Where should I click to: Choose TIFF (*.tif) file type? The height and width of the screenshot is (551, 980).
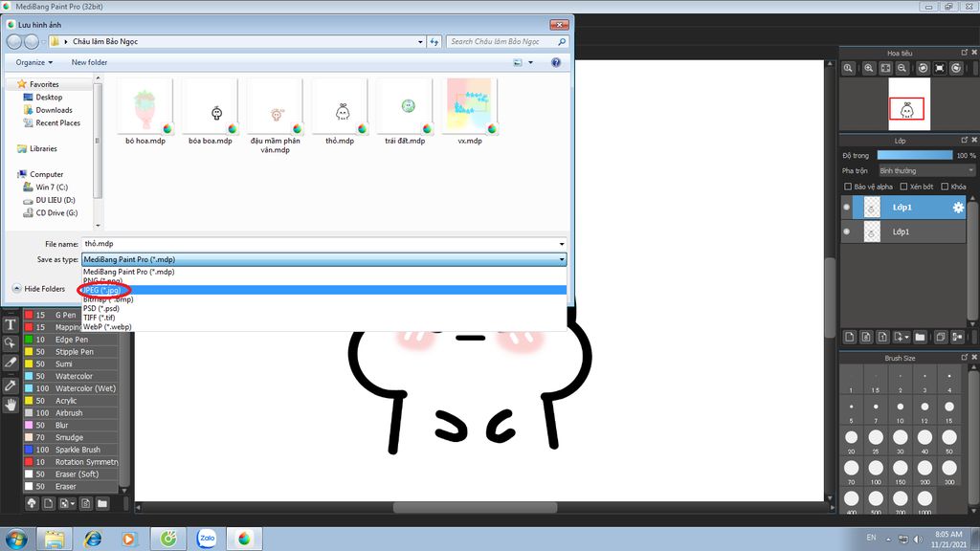pos(324,318)
